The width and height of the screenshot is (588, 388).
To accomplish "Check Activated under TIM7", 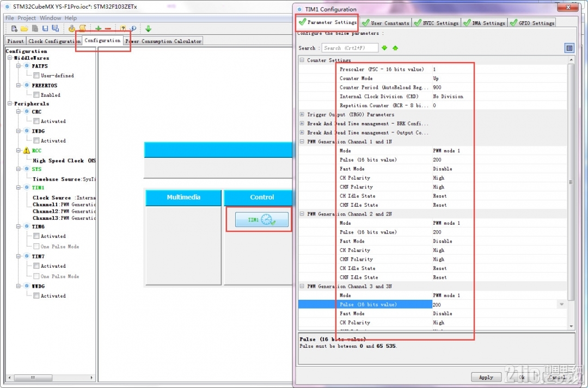I will [x=36, y=266].
